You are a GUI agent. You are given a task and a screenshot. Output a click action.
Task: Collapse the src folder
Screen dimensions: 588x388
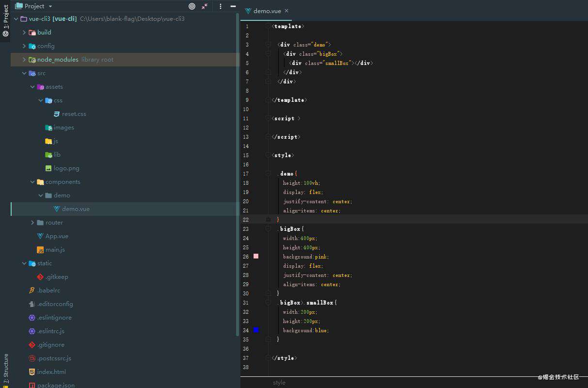tap(24, 73)
